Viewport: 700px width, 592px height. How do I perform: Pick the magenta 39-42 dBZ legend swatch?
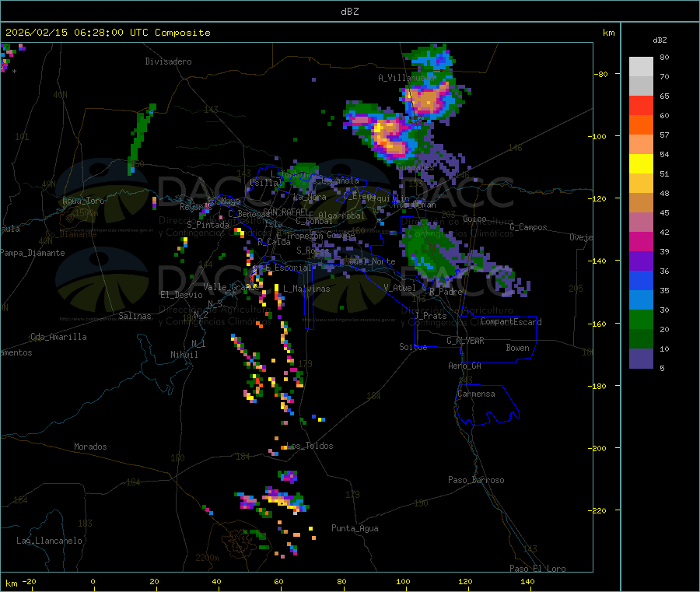click(x=641, y=241)
